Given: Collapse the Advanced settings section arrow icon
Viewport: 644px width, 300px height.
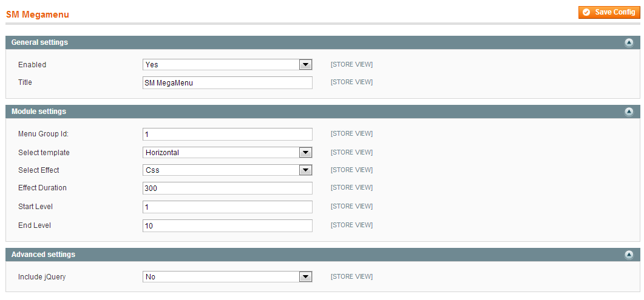Looking at the screenshot, I should [x=629, y=255].
